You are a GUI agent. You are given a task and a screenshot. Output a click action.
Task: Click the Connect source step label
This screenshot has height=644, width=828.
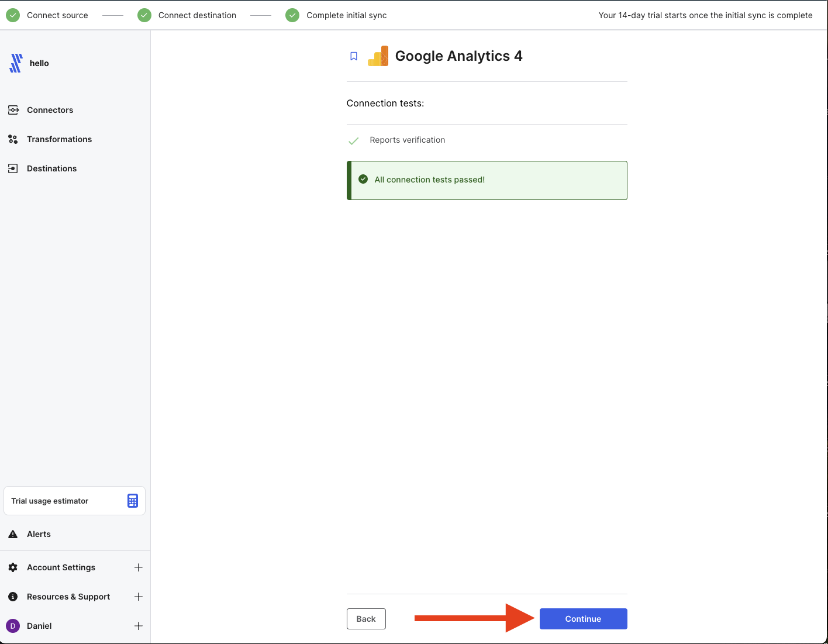(x=57, y=15)
